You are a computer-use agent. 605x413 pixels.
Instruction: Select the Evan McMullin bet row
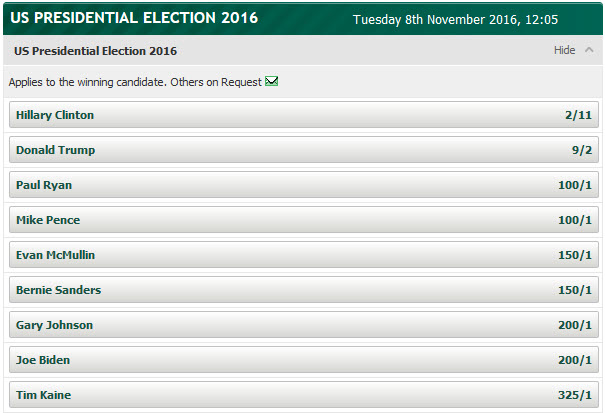pyautogui.click(x=304, y=255)
